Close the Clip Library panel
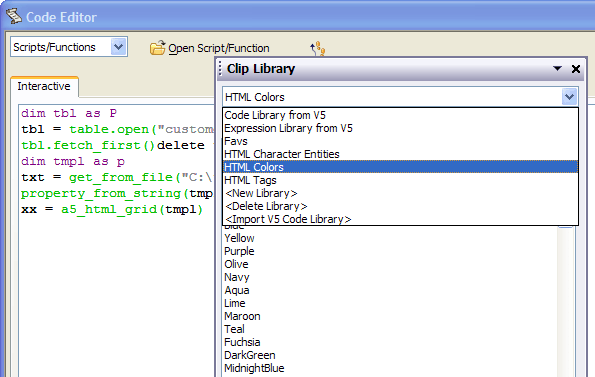The height and width of the screenshot is (377, 595). coord(576,69)
